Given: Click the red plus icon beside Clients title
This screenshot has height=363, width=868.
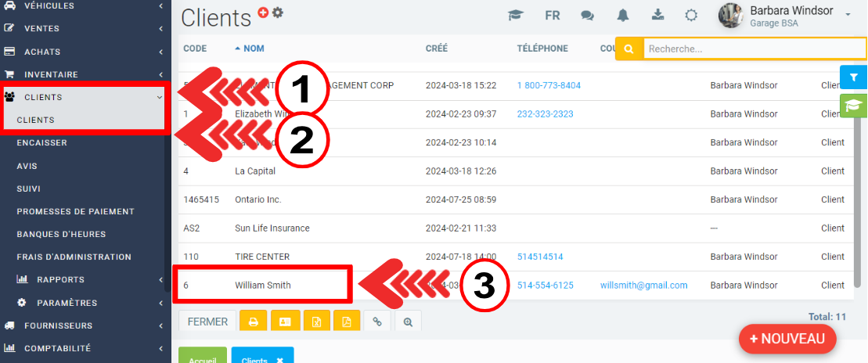Looking at the screenshot, I should click(263, 13).
